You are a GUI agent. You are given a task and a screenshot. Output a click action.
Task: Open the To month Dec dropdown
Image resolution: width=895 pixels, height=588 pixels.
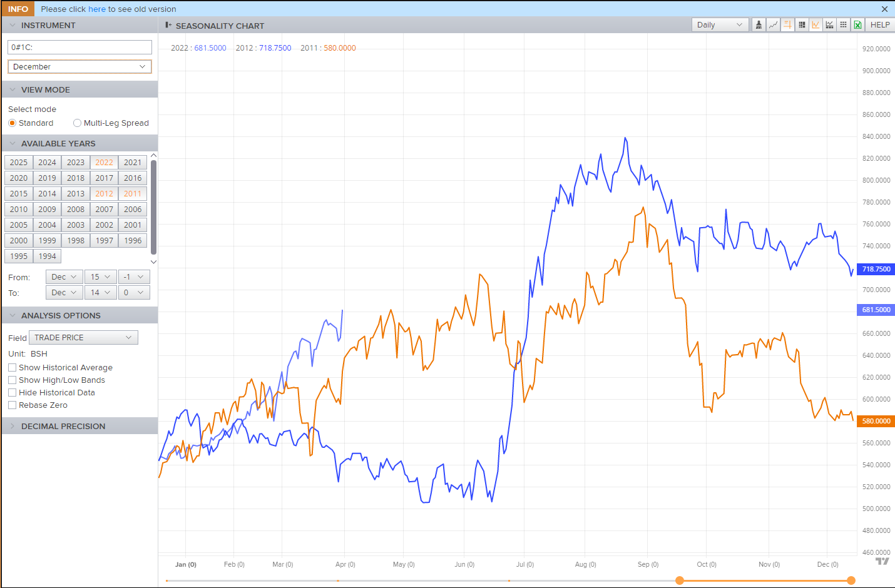pyautogui.click(x=64, y=292)
